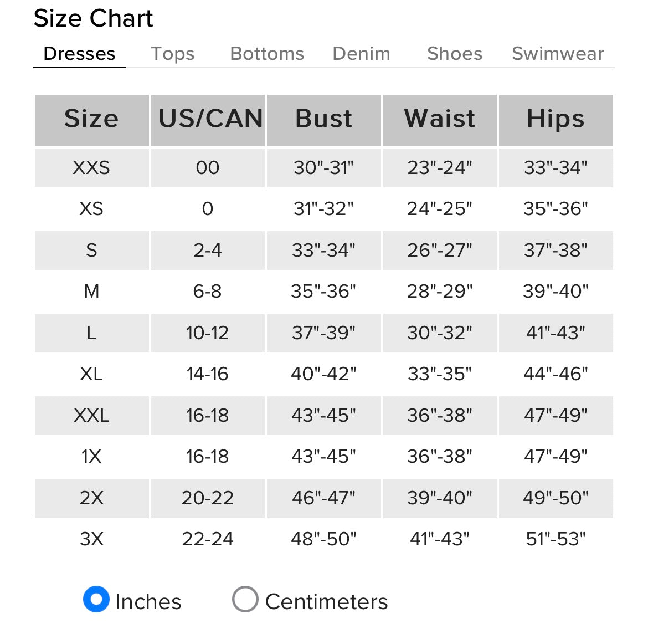Screen dimensions: 648x644
Task: Select the 3X size row label
Action: pyautogui.click(x=91, y=539)
